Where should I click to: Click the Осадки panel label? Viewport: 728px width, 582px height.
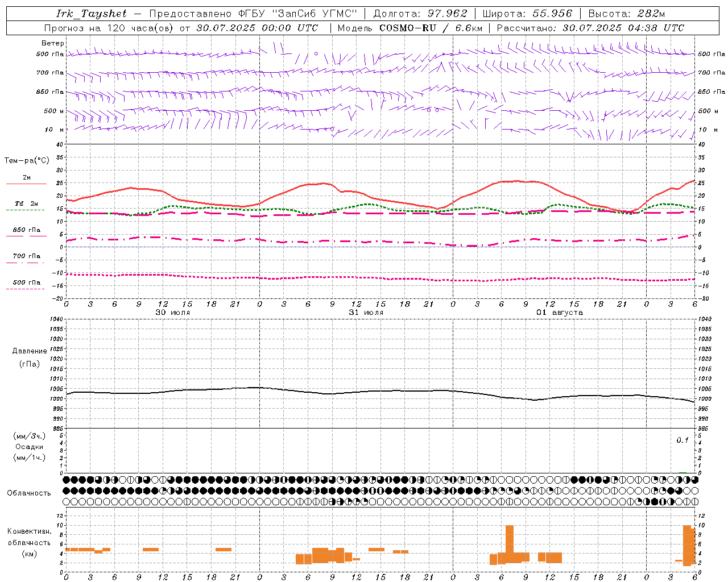(x=30, y=447)
